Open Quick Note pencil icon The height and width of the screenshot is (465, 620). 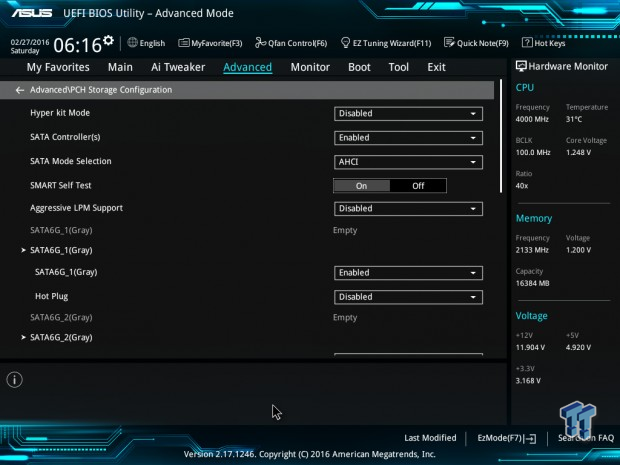[x=449, y=42]
